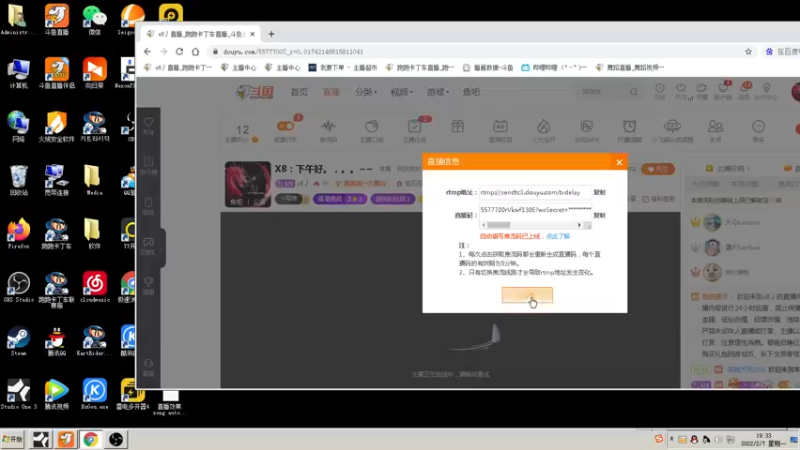Viewport: 800px width, 450px height.
Task: Click the orange 关注 follow button
Action: point(658,169)
